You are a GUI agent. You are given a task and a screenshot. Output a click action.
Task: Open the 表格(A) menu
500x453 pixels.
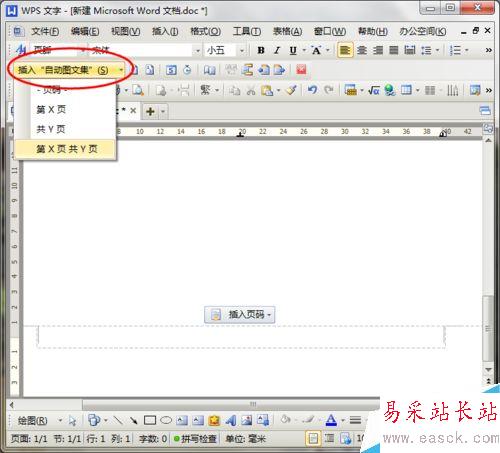pos(287,32)
